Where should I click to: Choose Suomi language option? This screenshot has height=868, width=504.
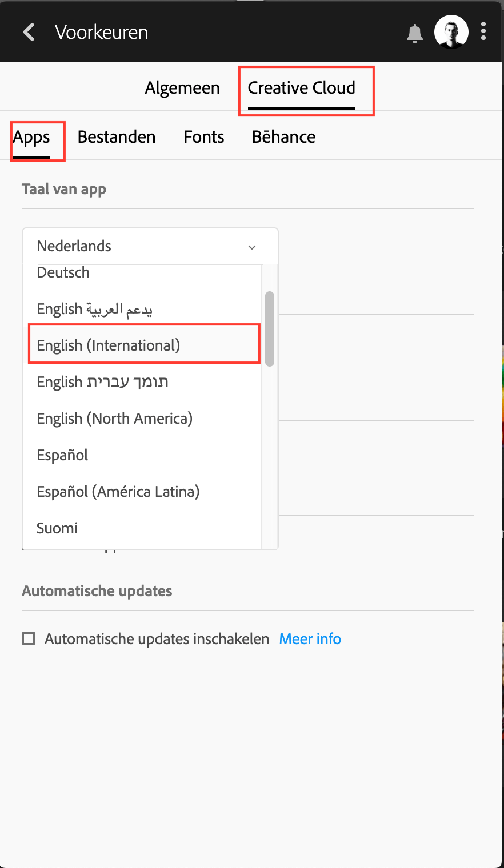[142, 528]
